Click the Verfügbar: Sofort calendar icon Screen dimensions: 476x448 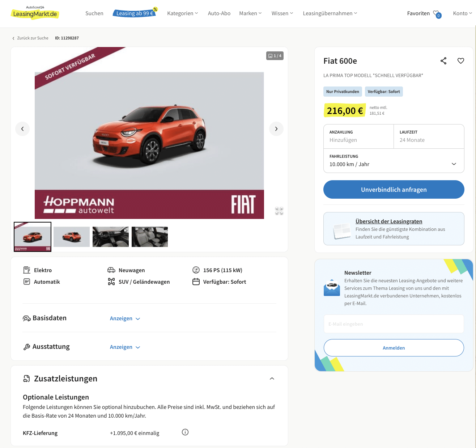tap(196, 282)
